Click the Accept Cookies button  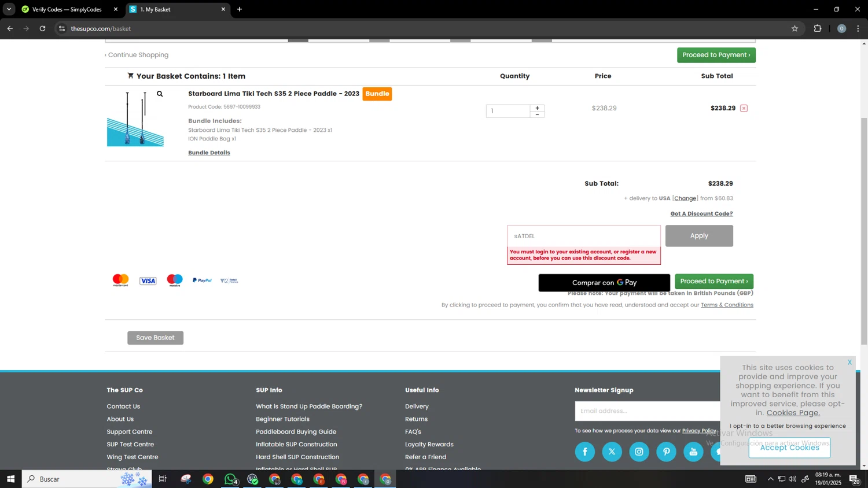point(789,448)
